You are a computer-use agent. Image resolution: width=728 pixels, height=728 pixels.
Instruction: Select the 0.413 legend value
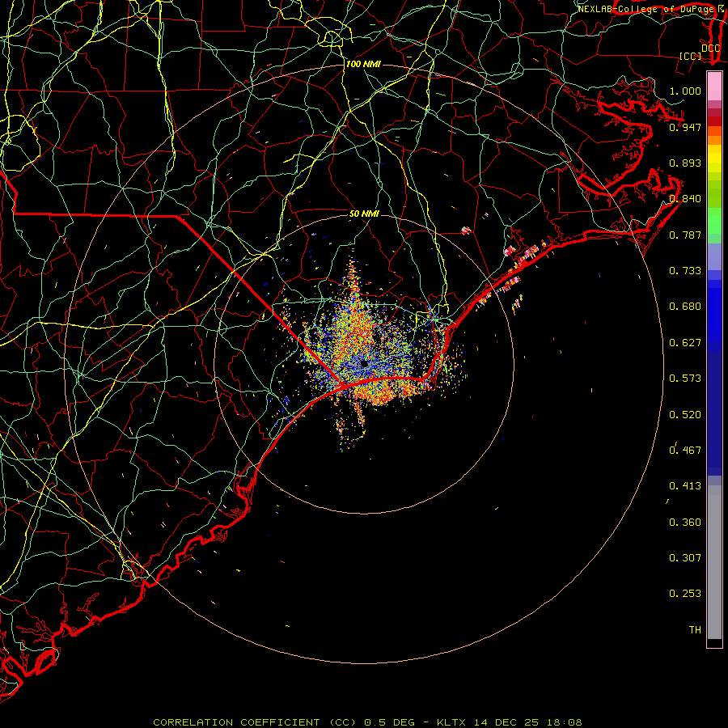tap(685, 486)
